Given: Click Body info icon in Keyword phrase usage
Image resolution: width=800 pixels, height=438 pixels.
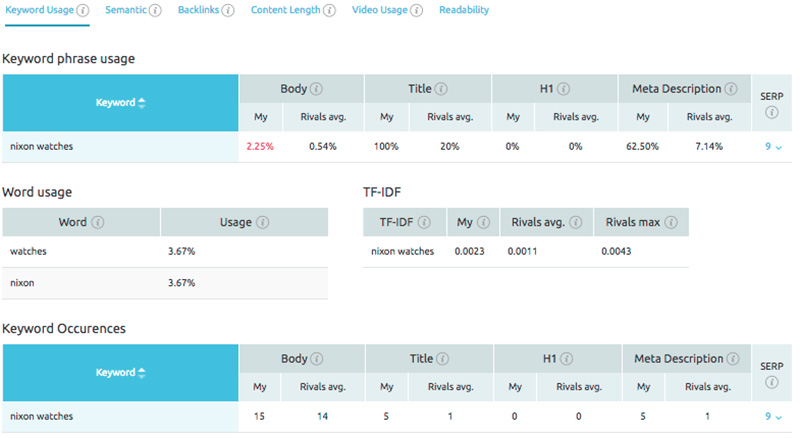Looking at the screenshot, I should 316,89.
